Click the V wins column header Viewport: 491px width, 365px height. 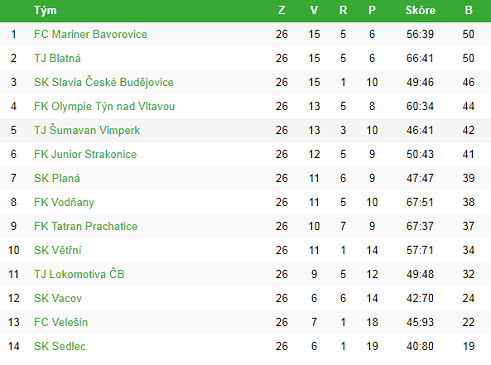tap(314, 10)
